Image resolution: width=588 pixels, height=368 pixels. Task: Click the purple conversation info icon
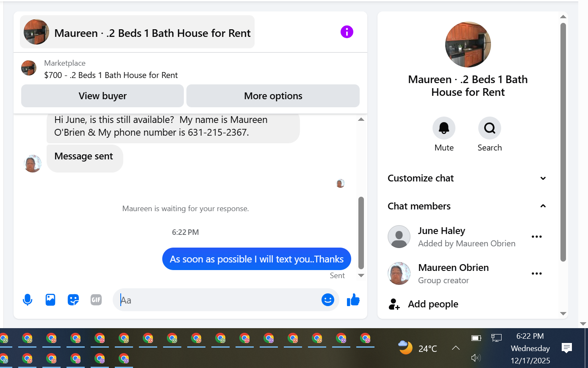(x=347, y=32)
